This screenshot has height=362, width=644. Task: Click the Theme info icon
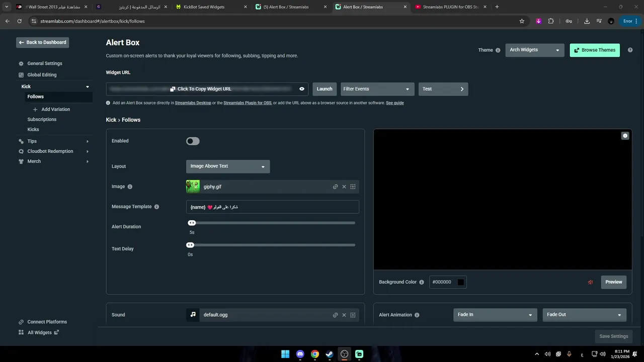point(498,50)
